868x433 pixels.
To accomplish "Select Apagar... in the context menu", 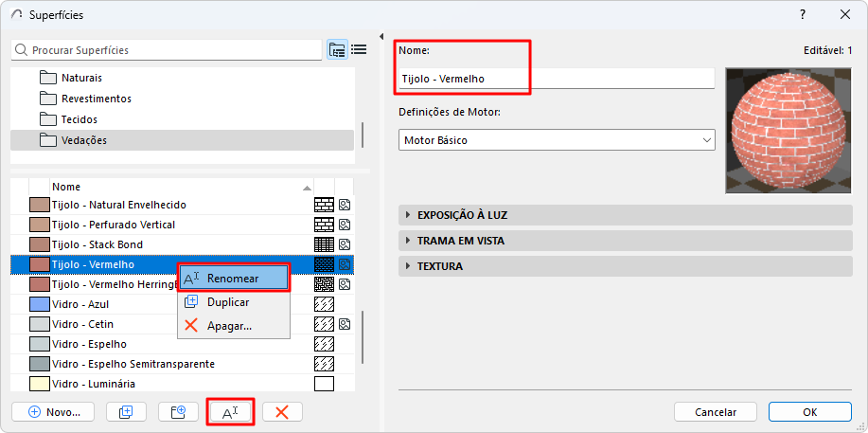I will point(229,325).
